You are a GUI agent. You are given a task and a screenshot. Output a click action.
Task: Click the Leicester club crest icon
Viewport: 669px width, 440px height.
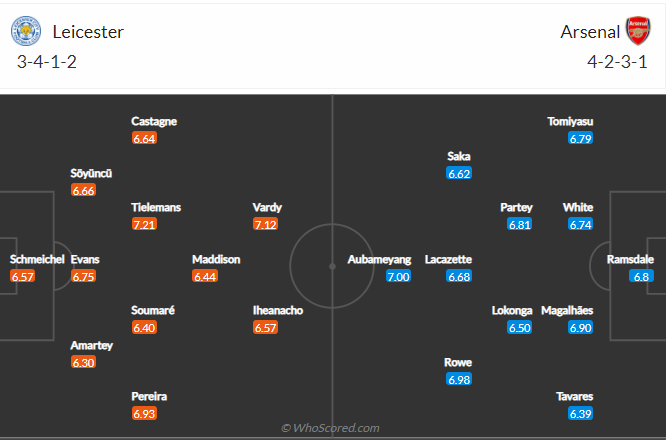click(22, 32)
